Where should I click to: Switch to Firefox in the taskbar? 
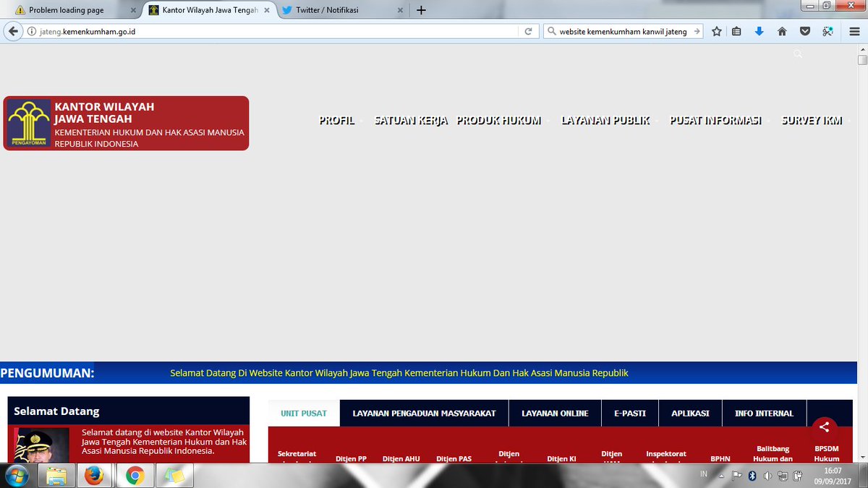tap(94, 476)
